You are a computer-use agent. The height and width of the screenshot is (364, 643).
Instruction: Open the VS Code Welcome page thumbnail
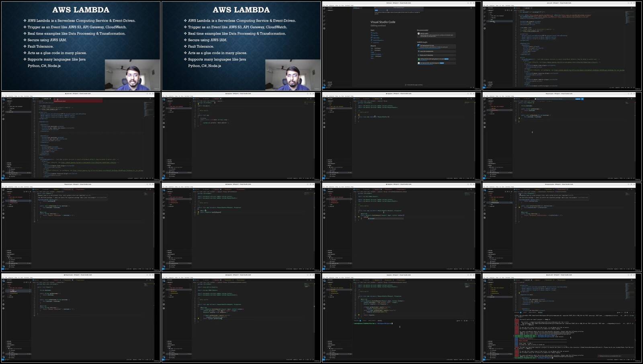coord(401,45)
